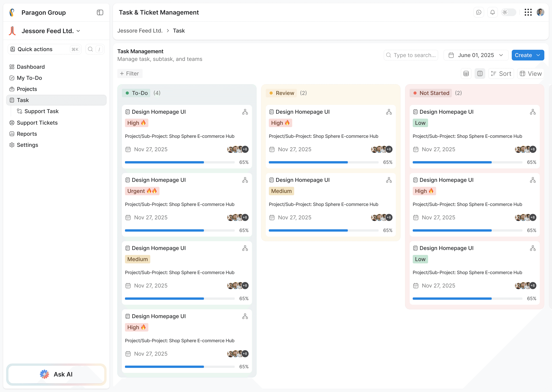Click subtask hierarchy icon on Urgent card
This screenshot has width=552, height=392.
tap(245, 180)
